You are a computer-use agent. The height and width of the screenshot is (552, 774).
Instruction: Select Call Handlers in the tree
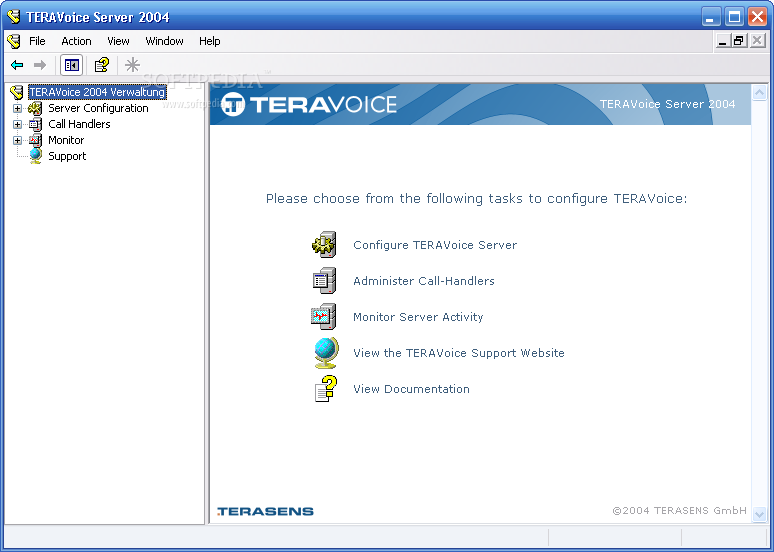pos(79,124)
